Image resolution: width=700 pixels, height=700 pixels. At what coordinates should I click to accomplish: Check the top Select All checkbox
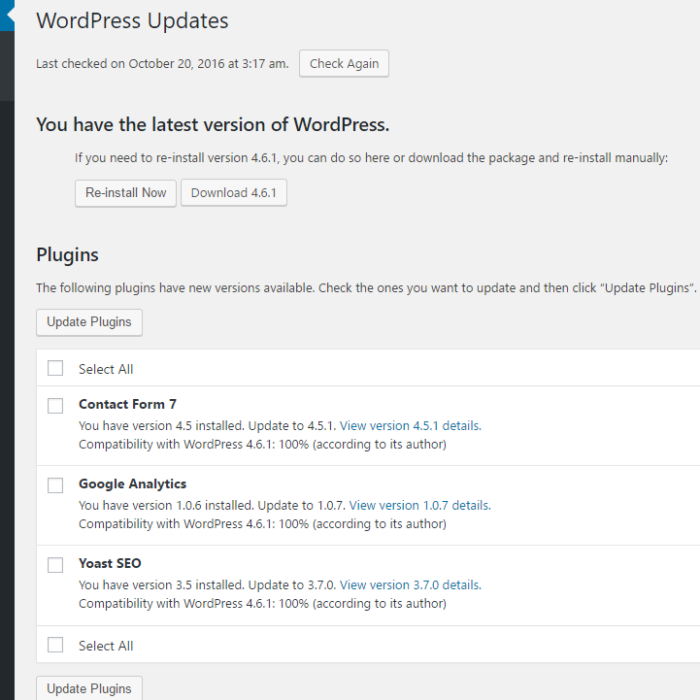pos(55,368)
